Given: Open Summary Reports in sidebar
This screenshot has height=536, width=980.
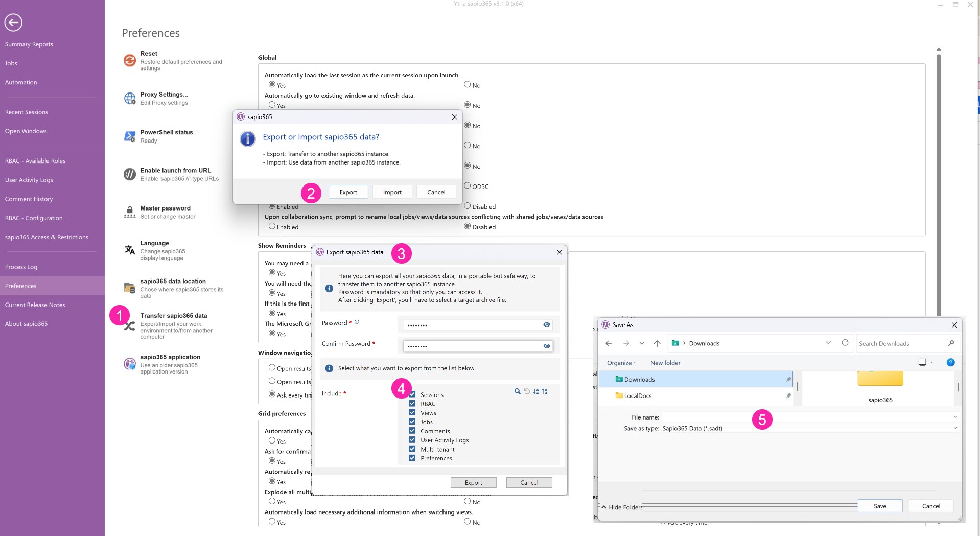Looking at the screenshot, I should 29,44.
